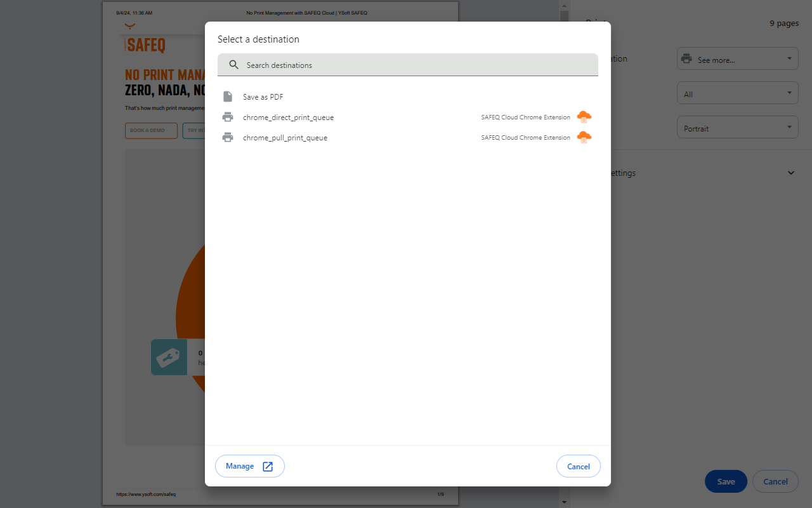The width and height of the screenshot is (812, 508).
Task: Click the magnifier icon in the search bar
Action: [x=234, y=64]
